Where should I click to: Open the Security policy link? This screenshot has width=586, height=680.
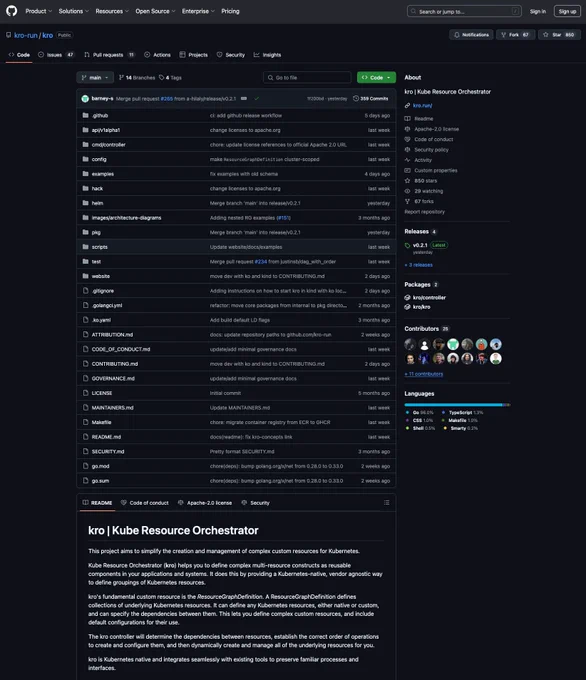pyautogui.click(x=431, y=150)
